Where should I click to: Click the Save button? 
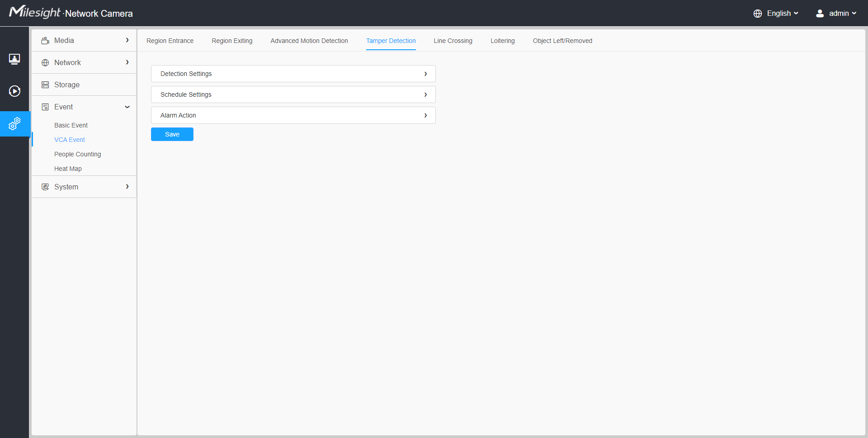pos(172,134)
